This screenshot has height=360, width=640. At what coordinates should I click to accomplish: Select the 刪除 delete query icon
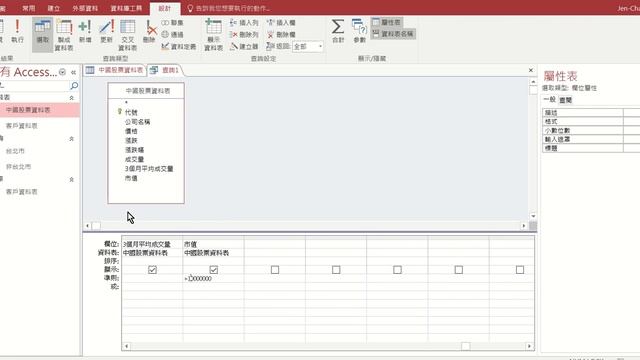(x=149, y=32)
